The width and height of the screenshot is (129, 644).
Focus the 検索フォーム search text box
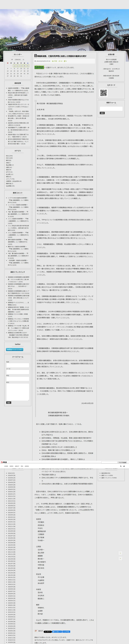tap(111, 109)
